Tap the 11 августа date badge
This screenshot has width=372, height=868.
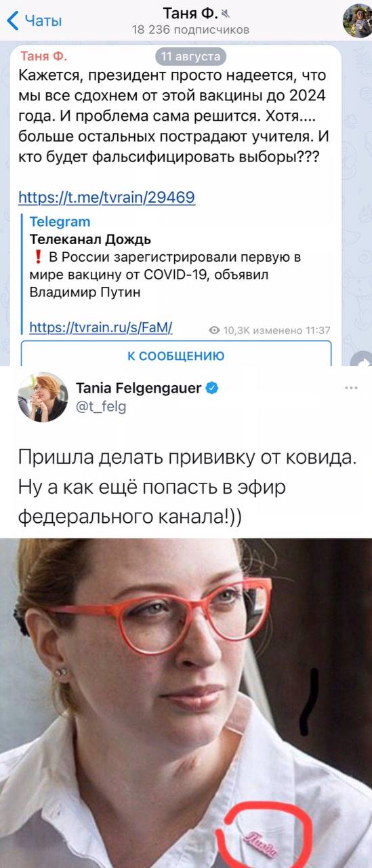pyautogui.click(x=191, y=56)
